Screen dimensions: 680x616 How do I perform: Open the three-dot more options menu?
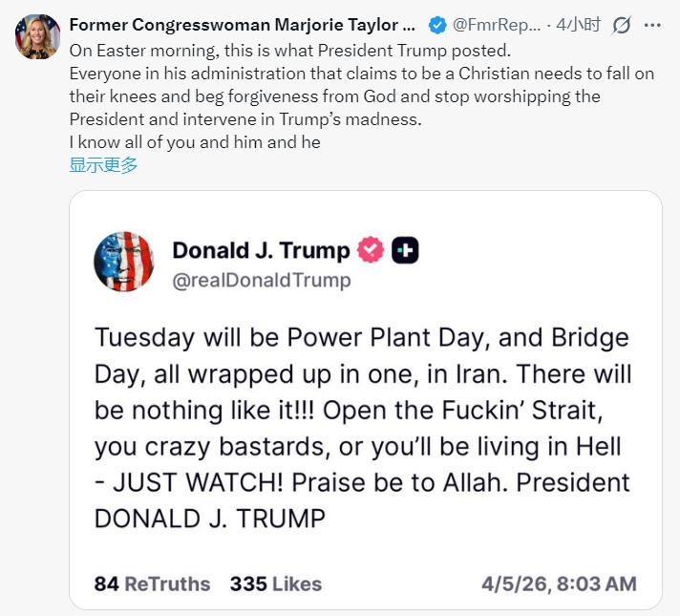point(657,25)
